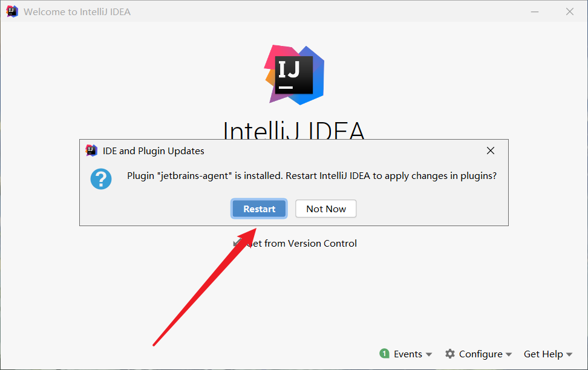Close the IDE and Plugin Updates dialog

(491, 151)
